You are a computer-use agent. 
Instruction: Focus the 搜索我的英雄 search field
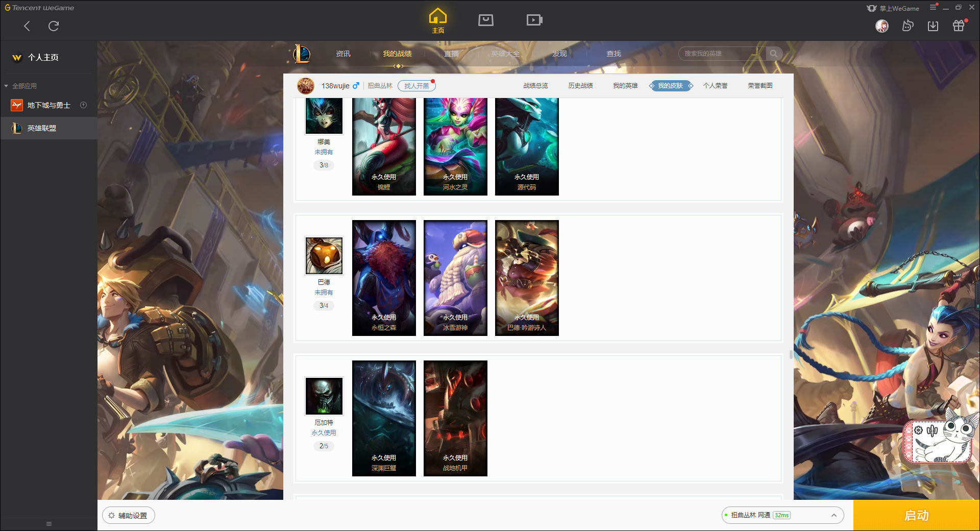(722, 54)
